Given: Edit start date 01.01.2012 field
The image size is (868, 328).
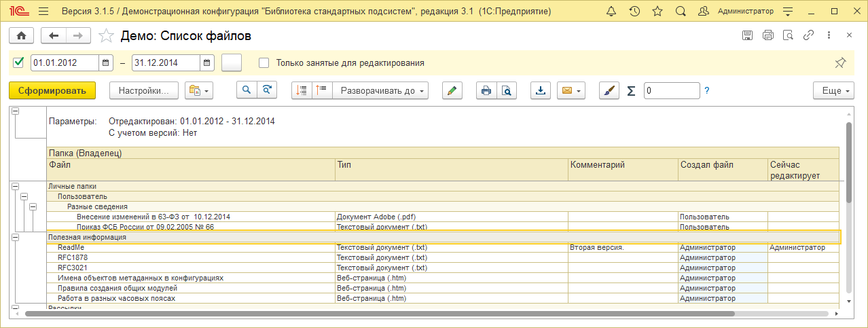Looking at the screenshot, I should (65, 62).
